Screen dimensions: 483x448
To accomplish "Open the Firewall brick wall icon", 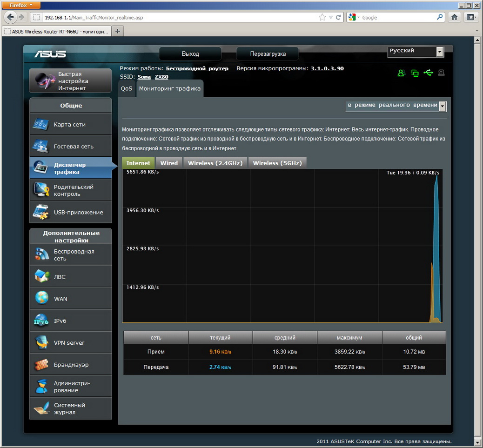I will (41, 365).
